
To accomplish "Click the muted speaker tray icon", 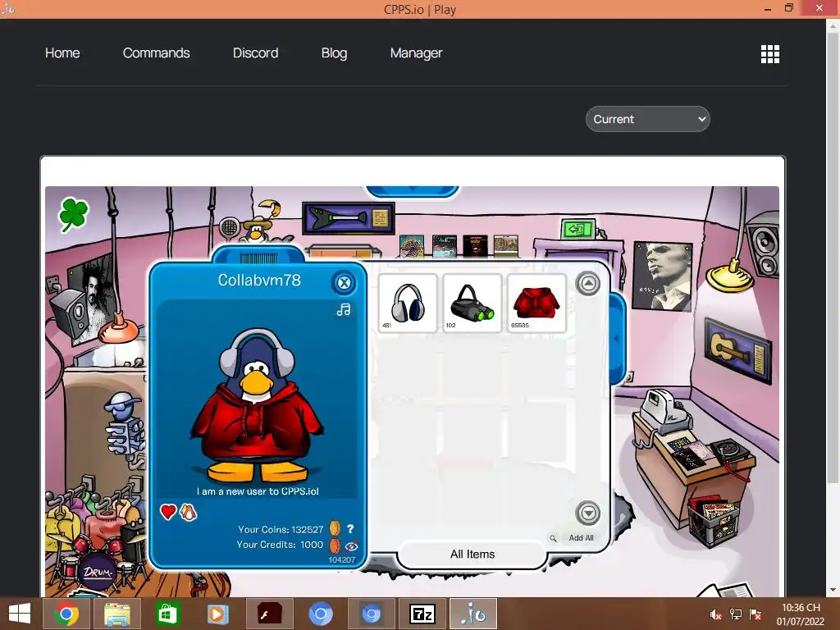I will [x=715, y=614].
